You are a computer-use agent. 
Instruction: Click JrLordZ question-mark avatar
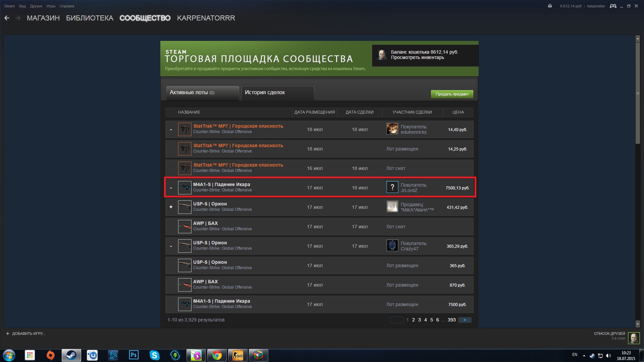click(392, 187)
